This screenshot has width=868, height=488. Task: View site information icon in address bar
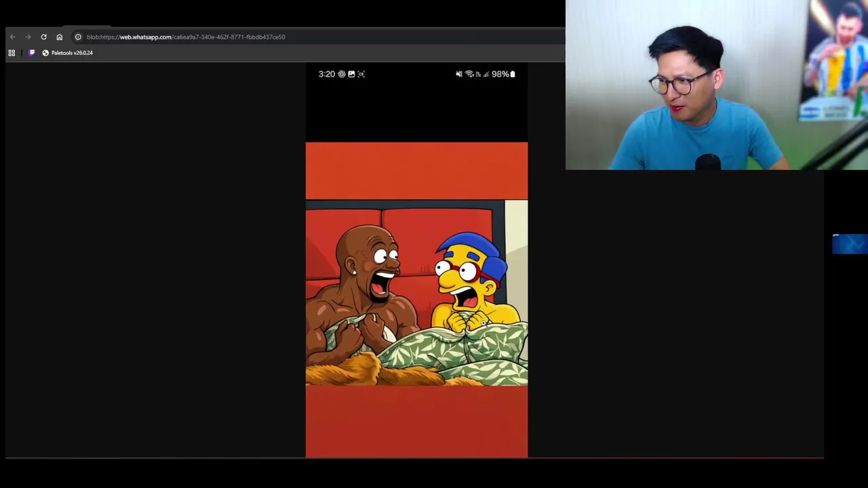[78, 37]
